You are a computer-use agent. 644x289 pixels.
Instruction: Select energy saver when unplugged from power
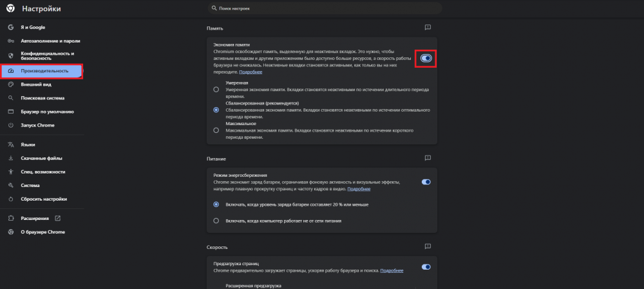point(216,221)
